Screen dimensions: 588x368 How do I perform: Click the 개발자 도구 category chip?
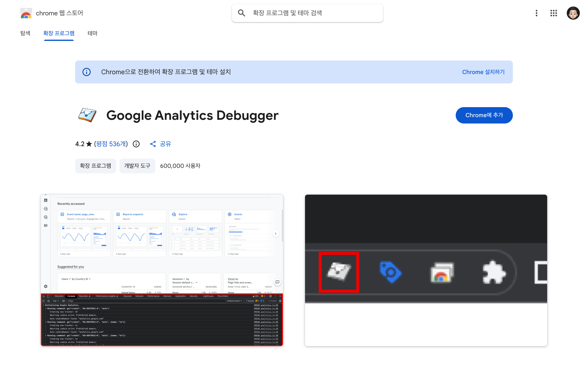tap(137, 166)
